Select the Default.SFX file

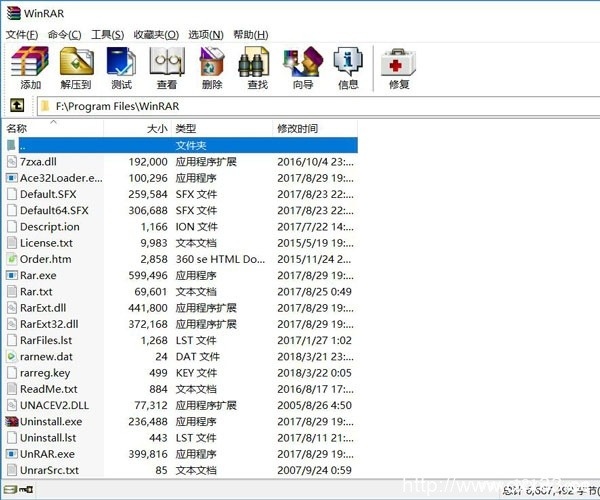[48, 194]
